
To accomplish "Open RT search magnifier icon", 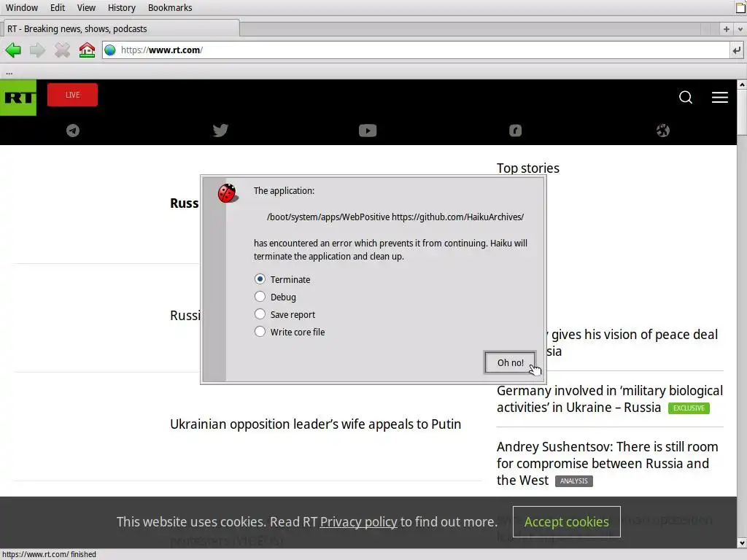I will pos(686,97).
